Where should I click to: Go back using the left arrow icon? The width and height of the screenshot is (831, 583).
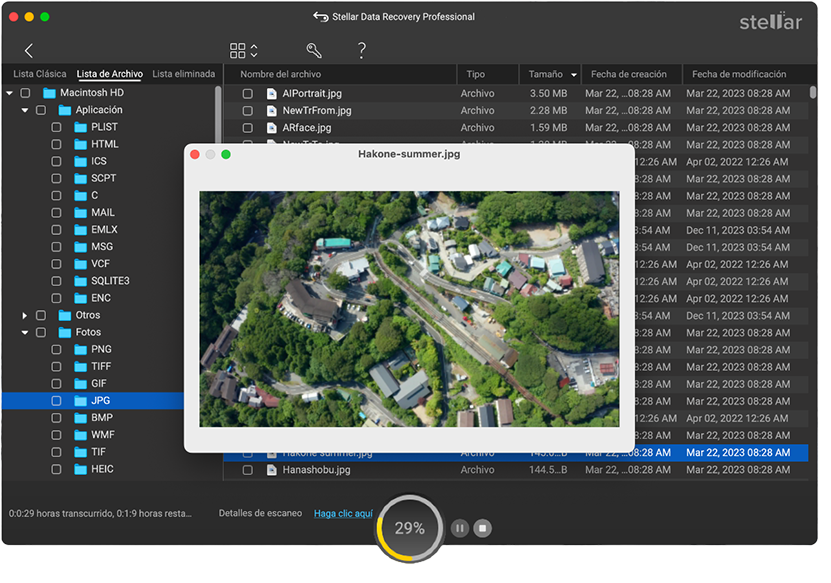(x=29, y=51)
